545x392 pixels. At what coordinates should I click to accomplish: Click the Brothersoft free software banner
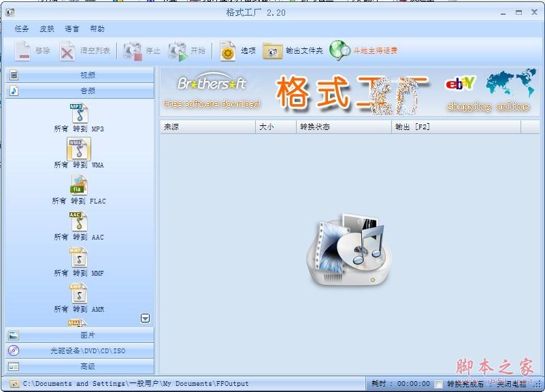pos(212,91)
